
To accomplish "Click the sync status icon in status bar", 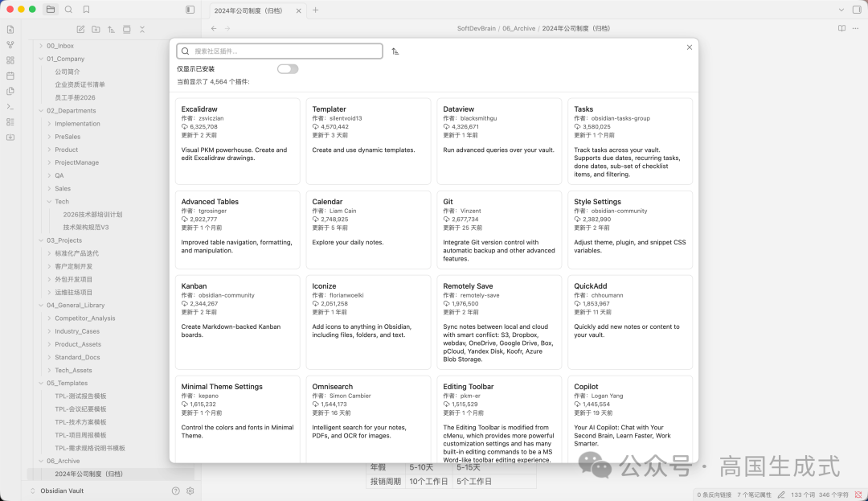I will point(858,495).
